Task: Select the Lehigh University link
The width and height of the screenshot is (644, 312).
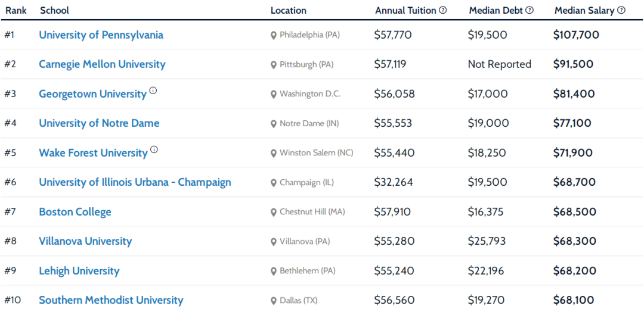Action: 79,271
